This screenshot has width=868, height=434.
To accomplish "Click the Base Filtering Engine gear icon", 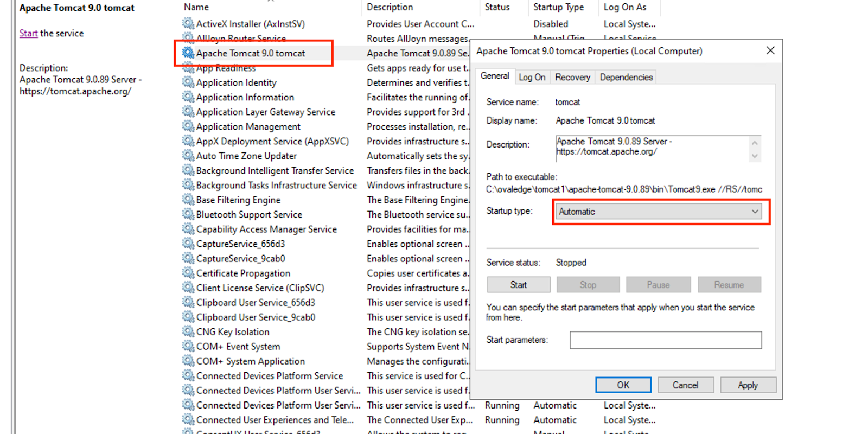I will coord(188,199).
